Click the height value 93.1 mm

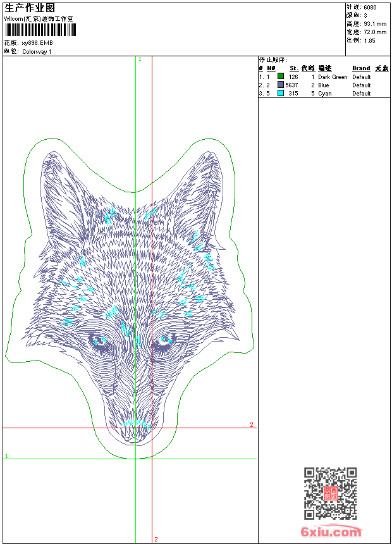tap(375, 24)
